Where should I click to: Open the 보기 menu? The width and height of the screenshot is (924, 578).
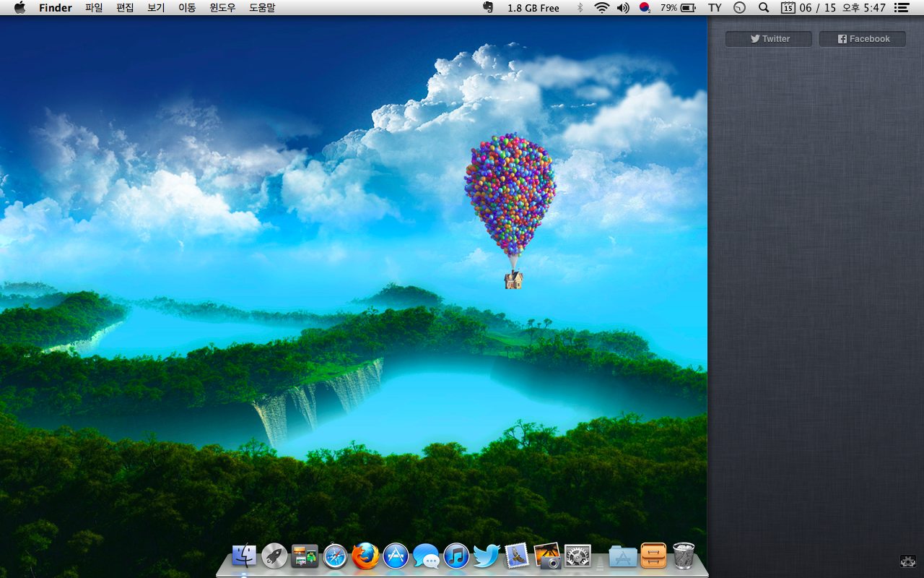(156, 8)
